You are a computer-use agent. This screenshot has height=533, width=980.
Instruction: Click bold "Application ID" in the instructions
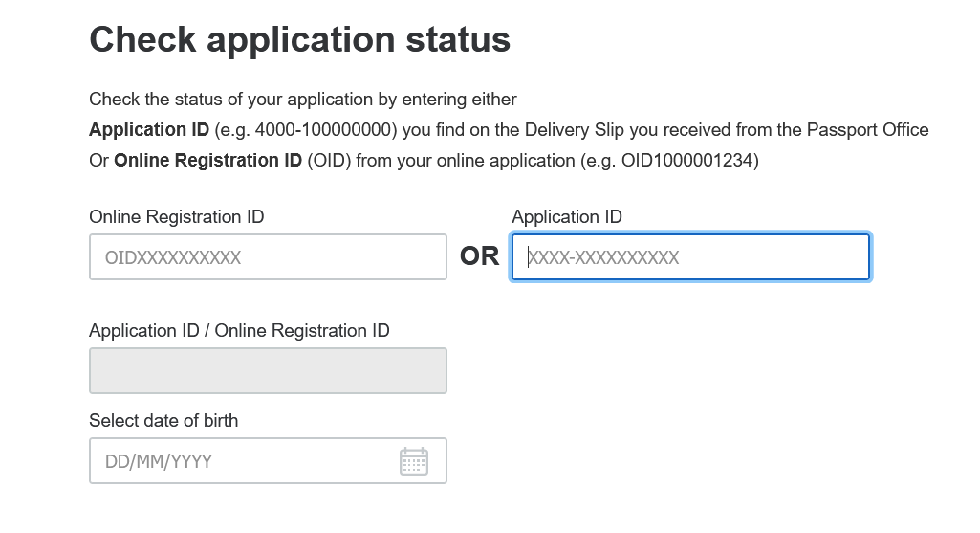point(150,130)
